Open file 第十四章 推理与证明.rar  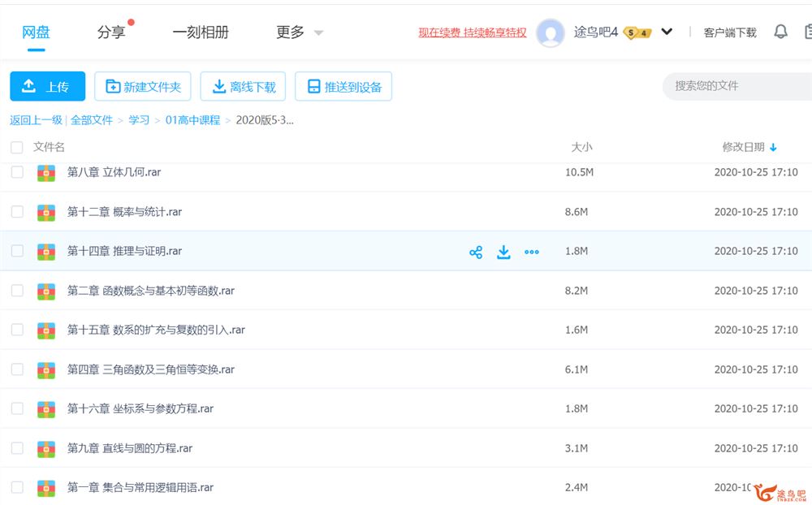click(x=124, y=251)
